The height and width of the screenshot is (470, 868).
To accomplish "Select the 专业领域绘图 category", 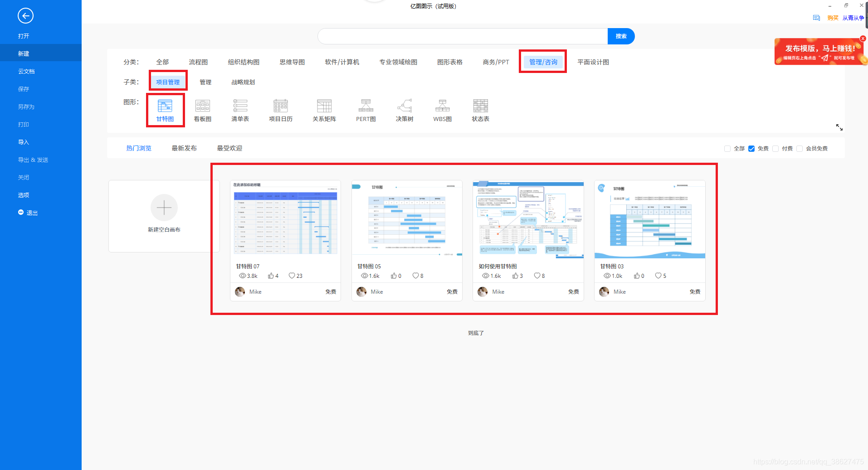I will pyautogui.click(x=398, y=62).
